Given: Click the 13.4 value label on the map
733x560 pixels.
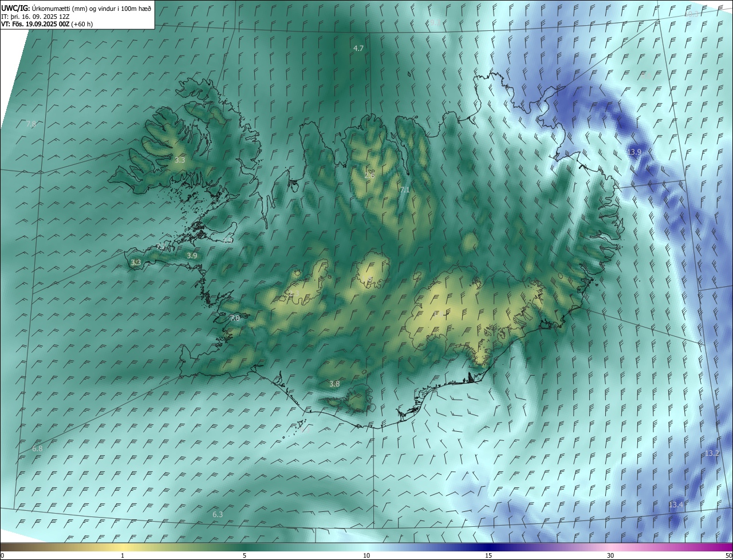Looking at the screenshot, I should (676, 504).
